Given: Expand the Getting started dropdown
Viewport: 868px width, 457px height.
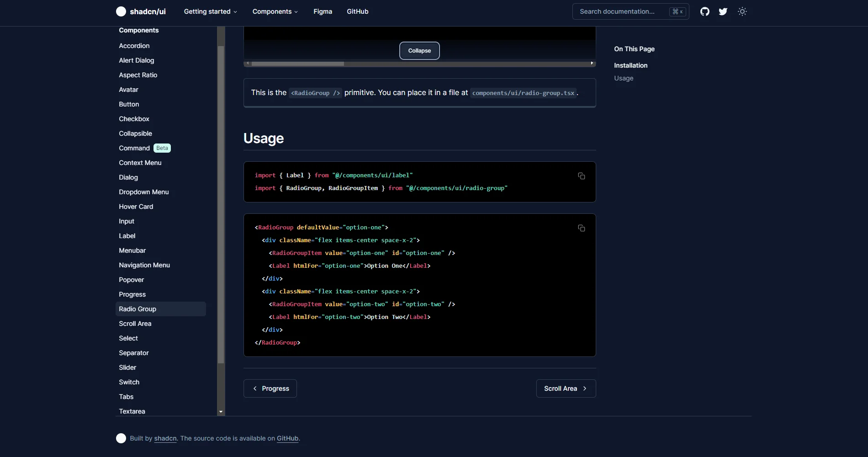Looking at the screenshot, I should click(x=211, y=11).
